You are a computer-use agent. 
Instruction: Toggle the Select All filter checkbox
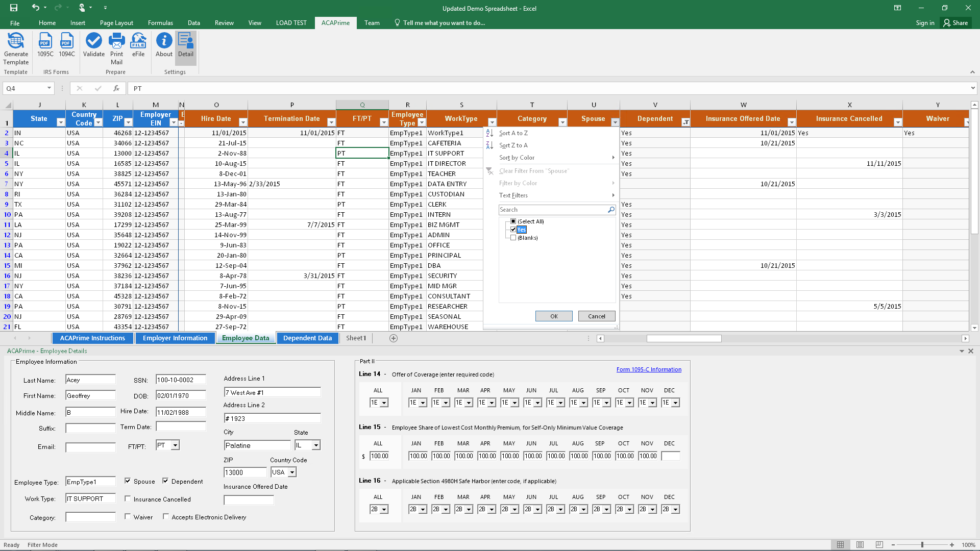[513, 221]
